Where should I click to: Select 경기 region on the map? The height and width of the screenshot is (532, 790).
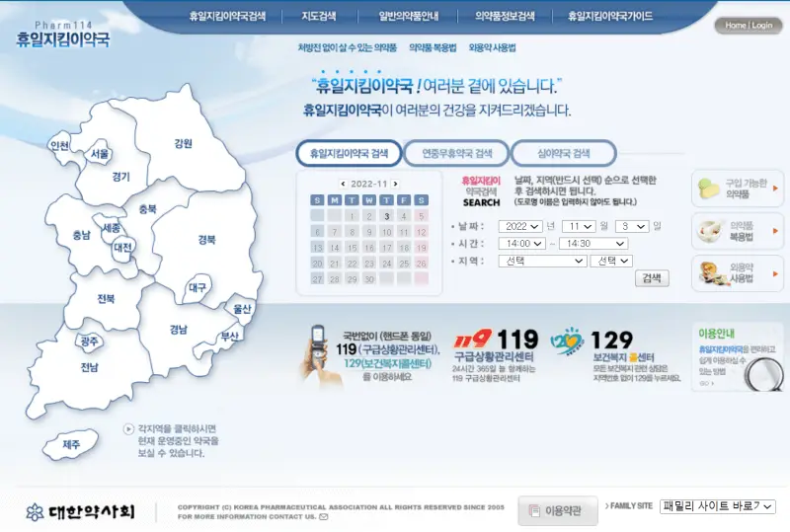coord(120,177)
